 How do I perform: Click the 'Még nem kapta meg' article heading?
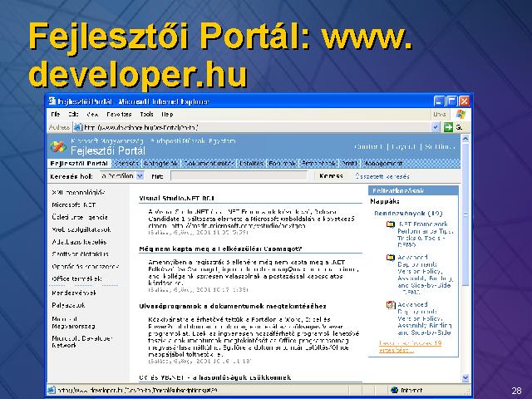pyautogui.click(x=220, y=249)
